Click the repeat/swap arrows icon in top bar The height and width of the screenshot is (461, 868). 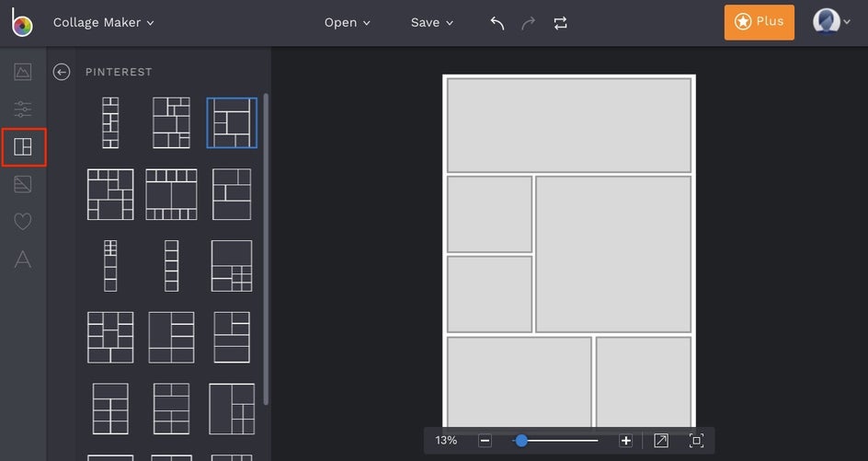560,23
